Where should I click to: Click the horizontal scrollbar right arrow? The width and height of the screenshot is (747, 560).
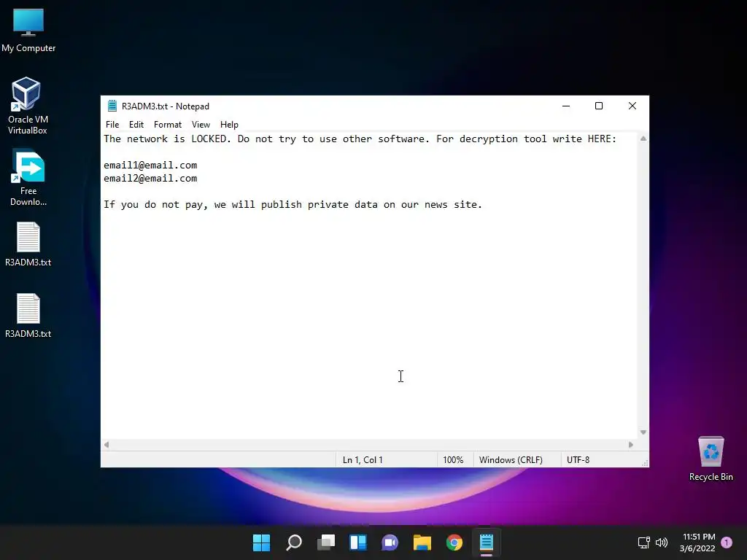coord(631,445)
